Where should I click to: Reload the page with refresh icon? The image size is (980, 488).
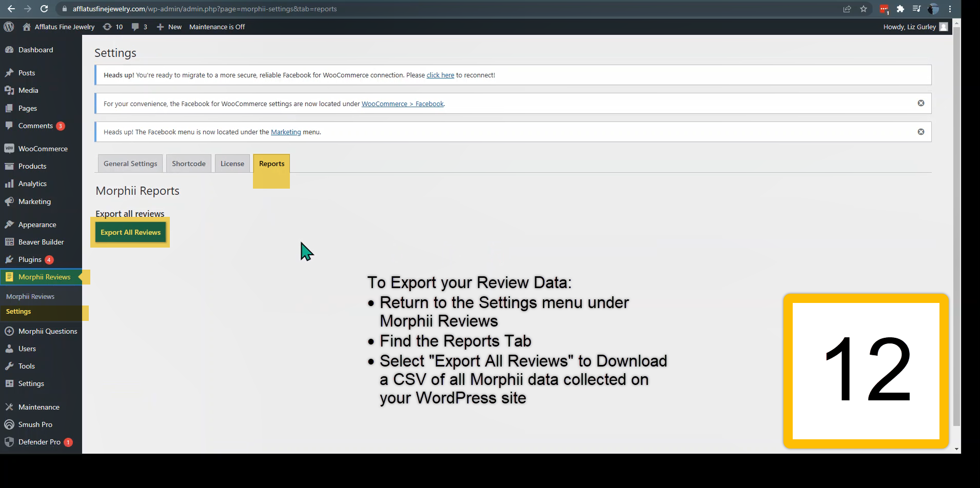[x=44, y=9]
